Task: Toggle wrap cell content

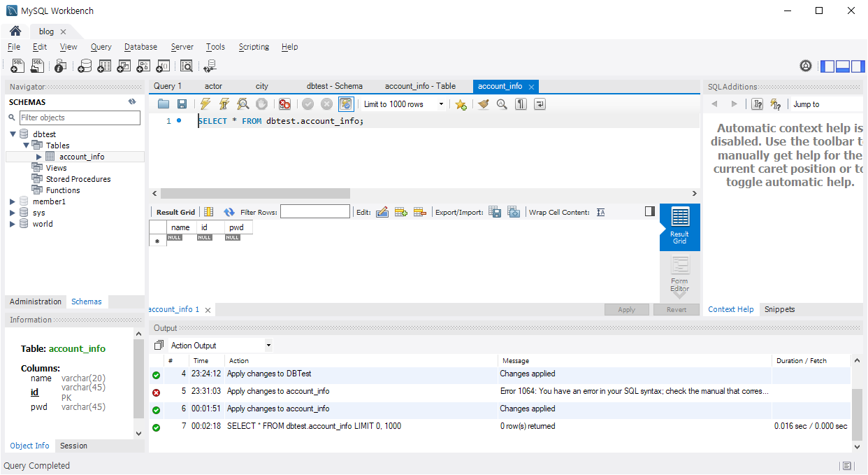Action: [x=601, y=212]
